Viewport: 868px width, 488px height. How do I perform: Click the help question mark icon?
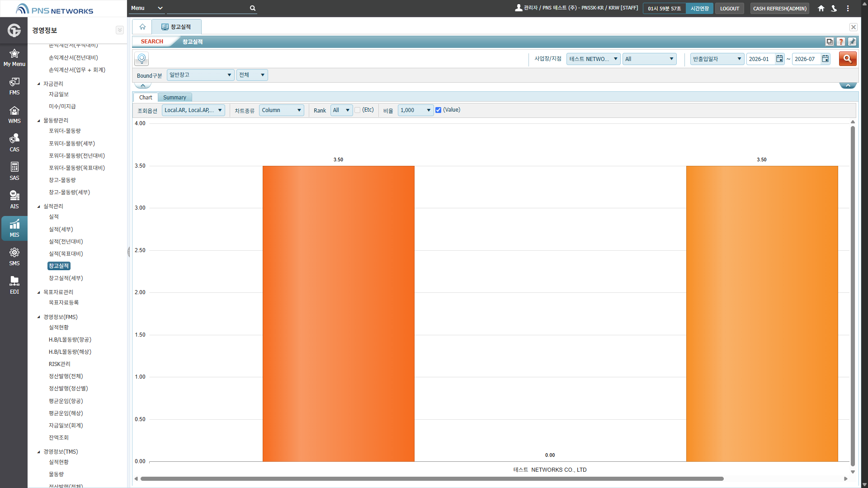(841, 42)
